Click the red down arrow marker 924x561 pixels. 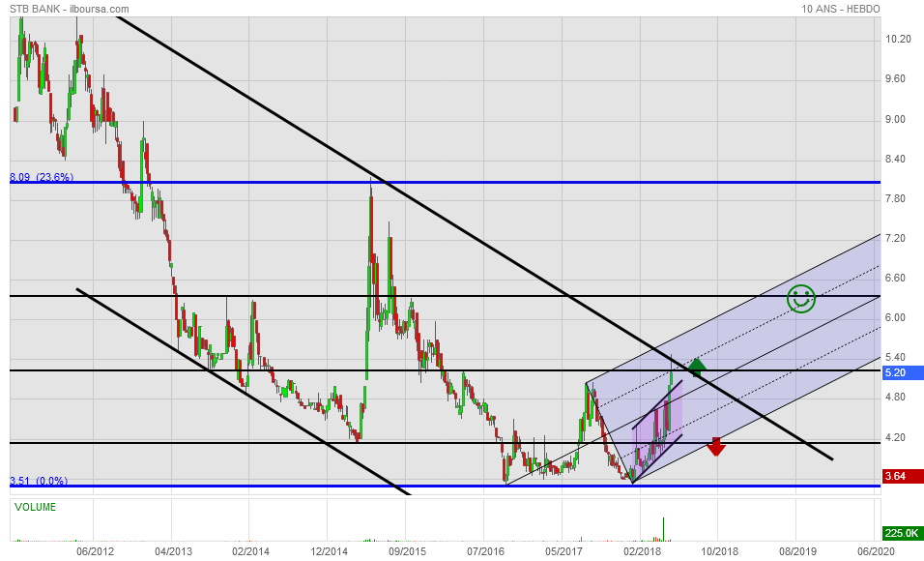[x=716, y=447]
